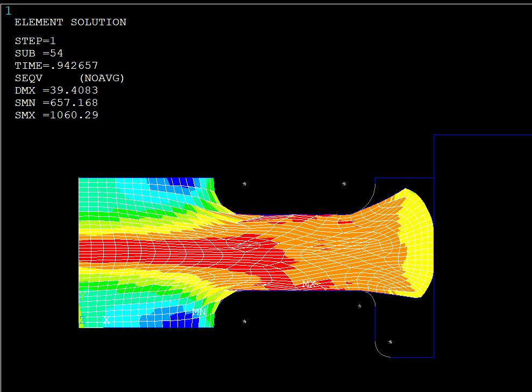Select the SMX =1060.29 value
Screen dimensions: 532x392
pyautogui.click(x=56, y=115)
